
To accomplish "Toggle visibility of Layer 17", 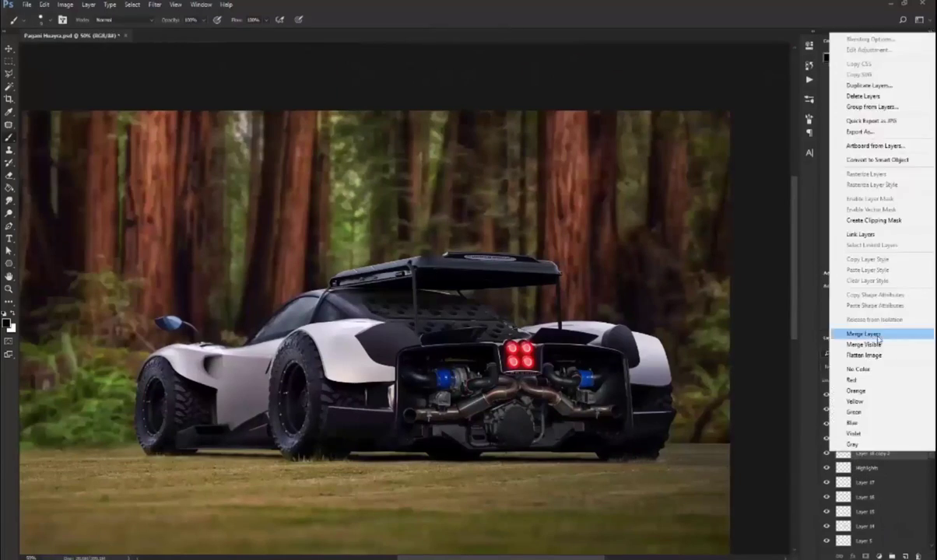I will (x=826, y=482).
